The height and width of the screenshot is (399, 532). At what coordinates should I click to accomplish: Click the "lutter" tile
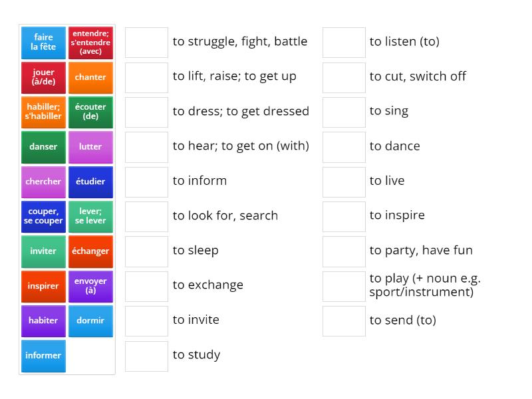click(x=90, y=147)
